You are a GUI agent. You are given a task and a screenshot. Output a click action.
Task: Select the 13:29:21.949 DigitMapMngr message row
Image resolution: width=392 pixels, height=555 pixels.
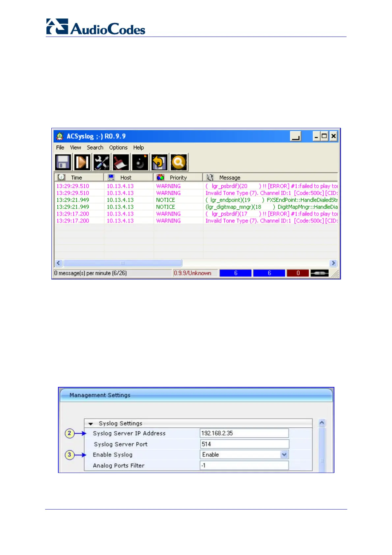196,207
